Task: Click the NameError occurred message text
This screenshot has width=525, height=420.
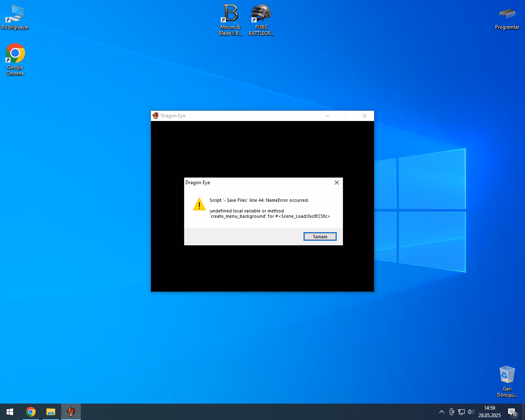Action: pos(259,200)
